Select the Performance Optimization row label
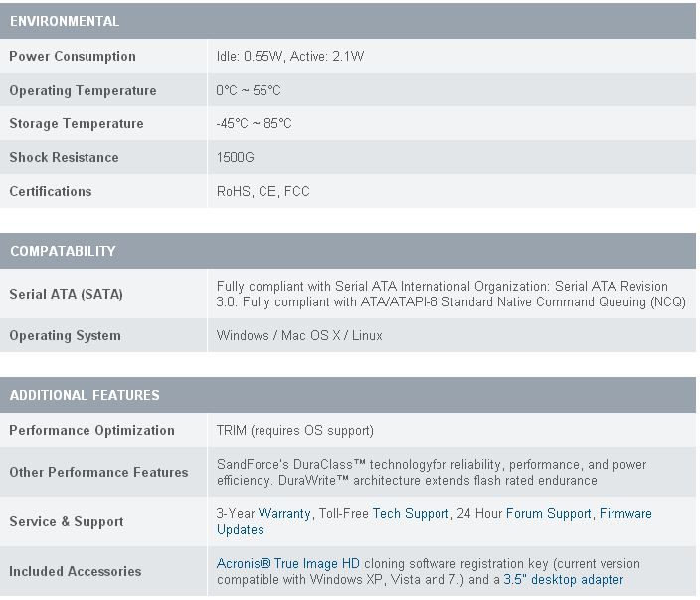This screenshot has width=700, height=600. [x=91, y=431]
